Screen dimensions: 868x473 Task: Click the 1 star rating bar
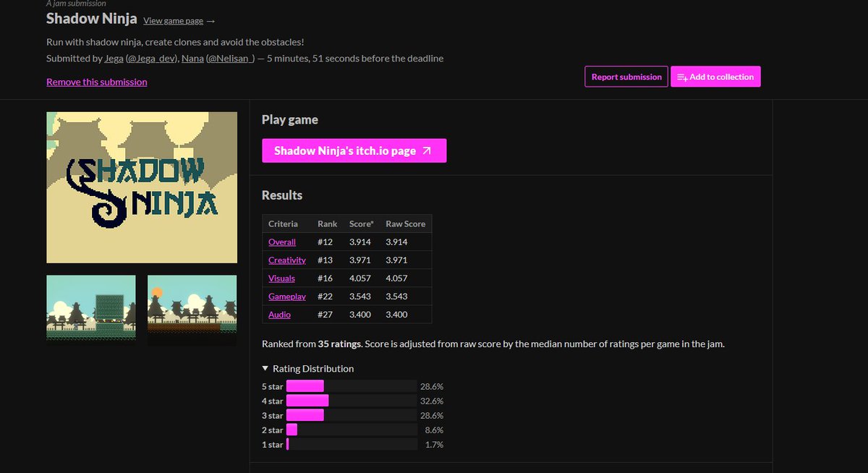point(352,444)
